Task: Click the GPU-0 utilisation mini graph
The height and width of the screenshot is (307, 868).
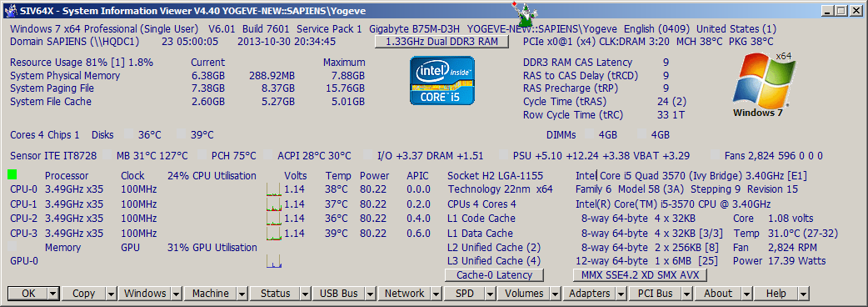Action: (273, 261)
